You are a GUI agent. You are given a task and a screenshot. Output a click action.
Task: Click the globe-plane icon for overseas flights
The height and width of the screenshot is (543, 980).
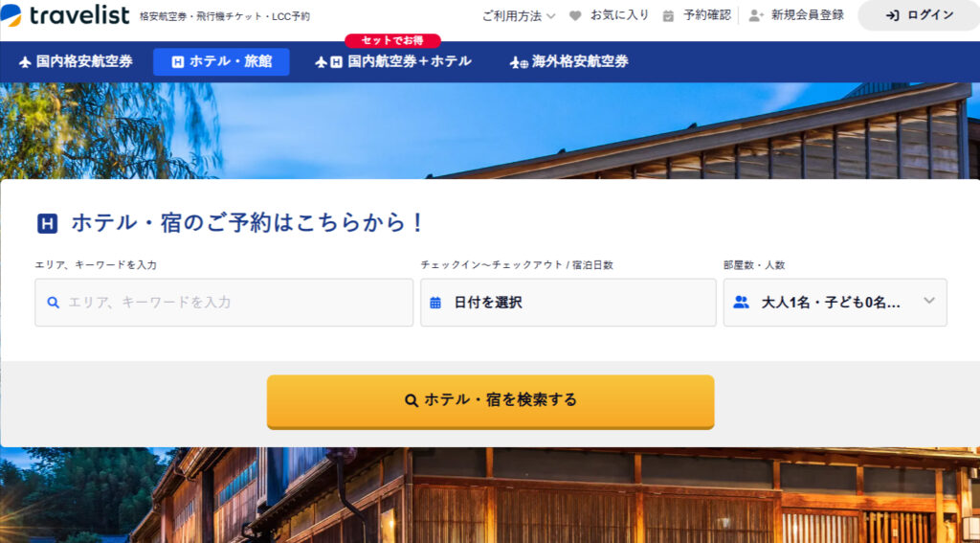pos(519,62)
